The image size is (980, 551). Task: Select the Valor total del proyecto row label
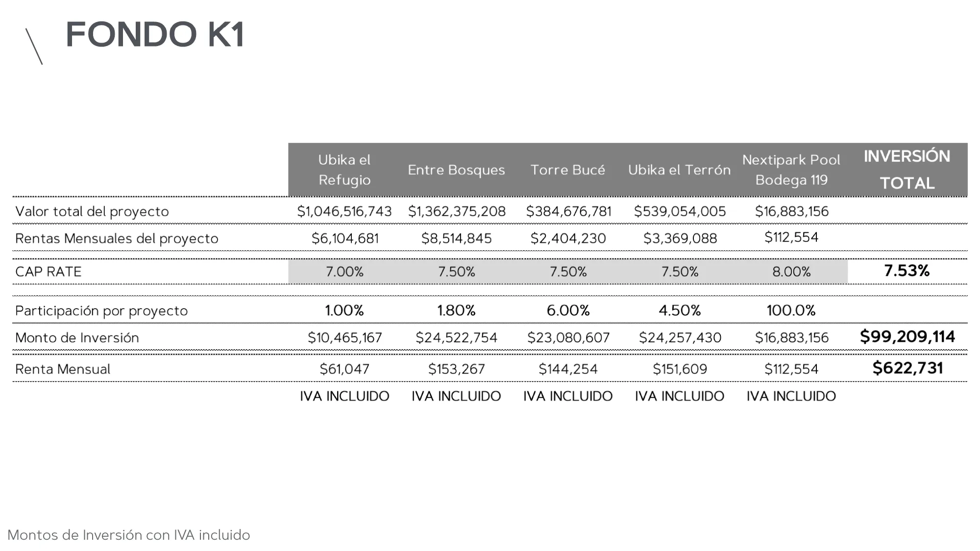point(92,212)
